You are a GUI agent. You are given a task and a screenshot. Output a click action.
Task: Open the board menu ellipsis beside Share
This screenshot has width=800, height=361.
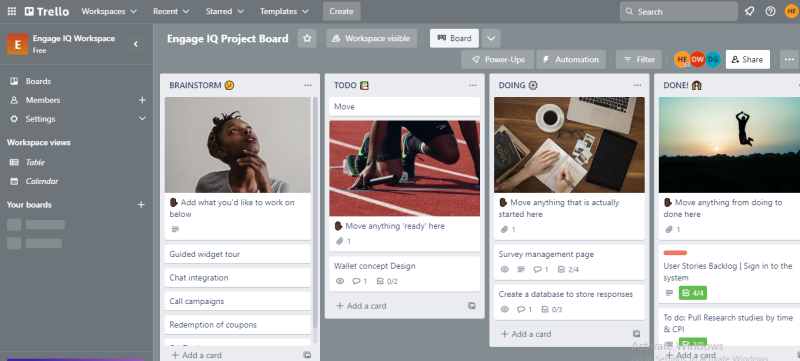[x=789, y=59]
